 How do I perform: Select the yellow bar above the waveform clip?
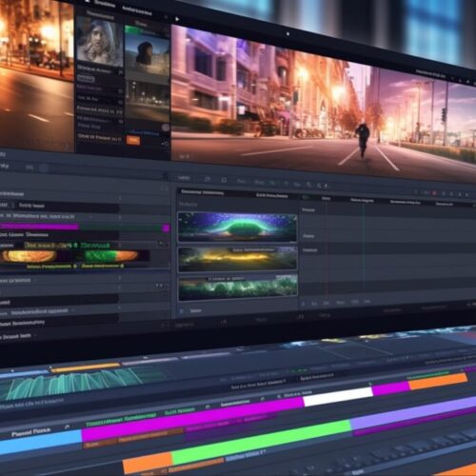(x=86, y=367)
